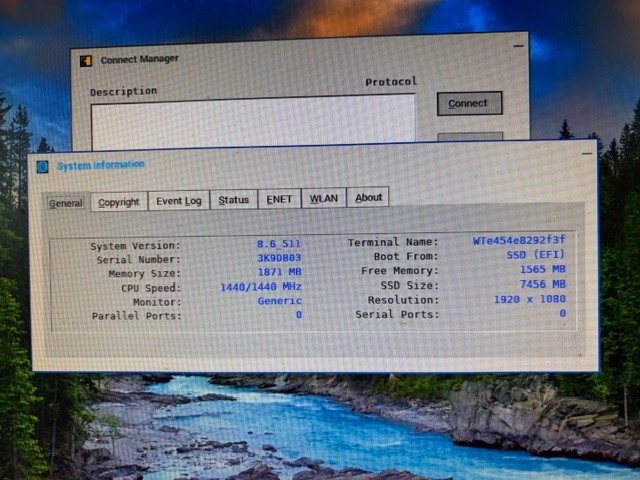Image resolution: width=640 pixels, height=480 pixels.
Task: Open the Copyright tab
Action: 119,202
